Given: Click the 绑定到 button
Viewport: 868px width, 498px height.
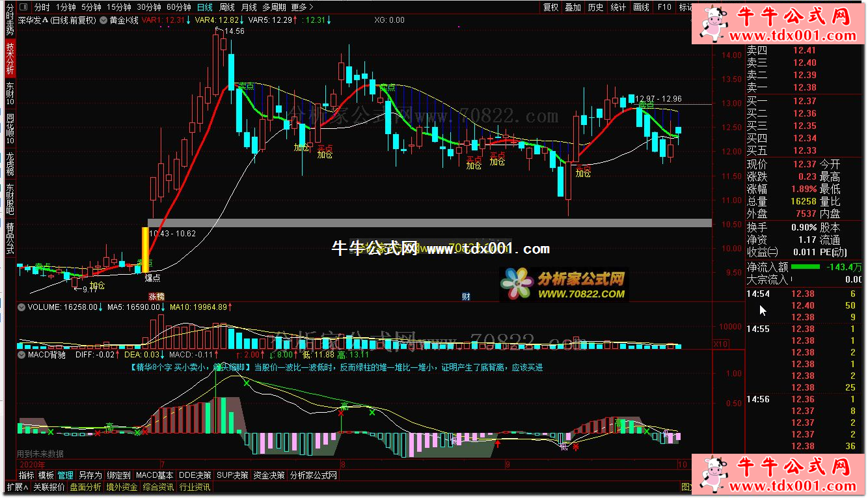Looking at the screenshot, I should point(118,475).
